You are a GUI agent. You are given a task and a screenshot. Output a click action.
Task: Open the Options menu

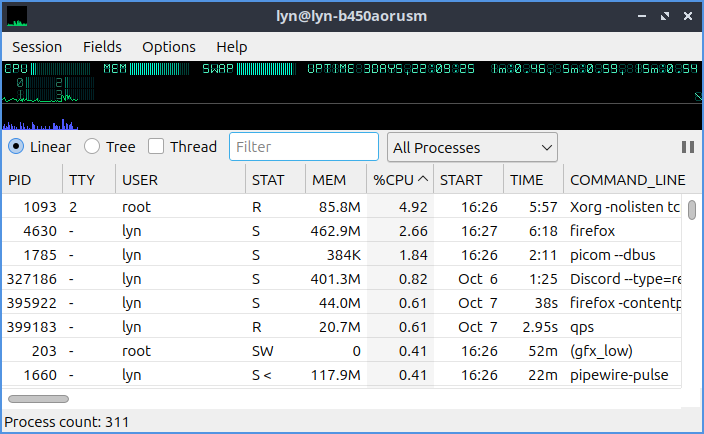[169, 47]
